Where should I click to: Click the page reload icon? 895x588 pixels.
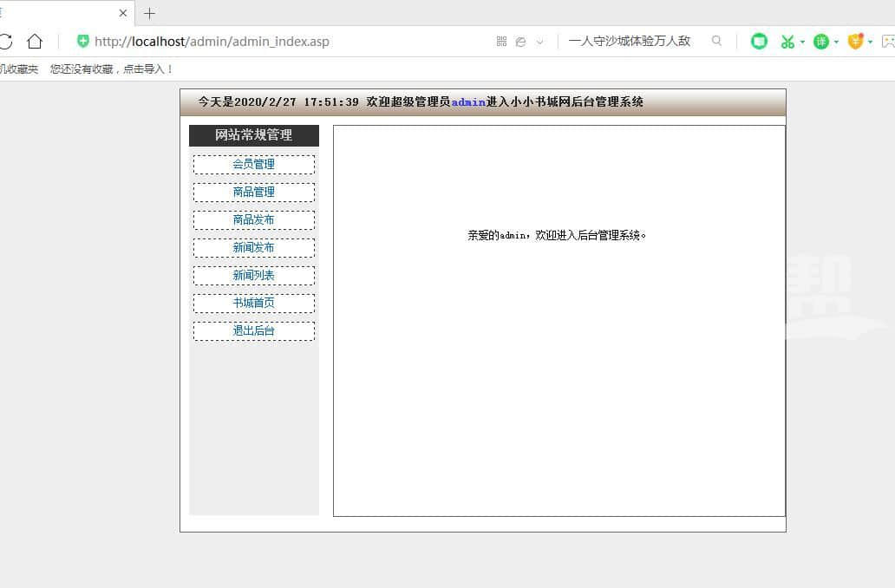5,41
